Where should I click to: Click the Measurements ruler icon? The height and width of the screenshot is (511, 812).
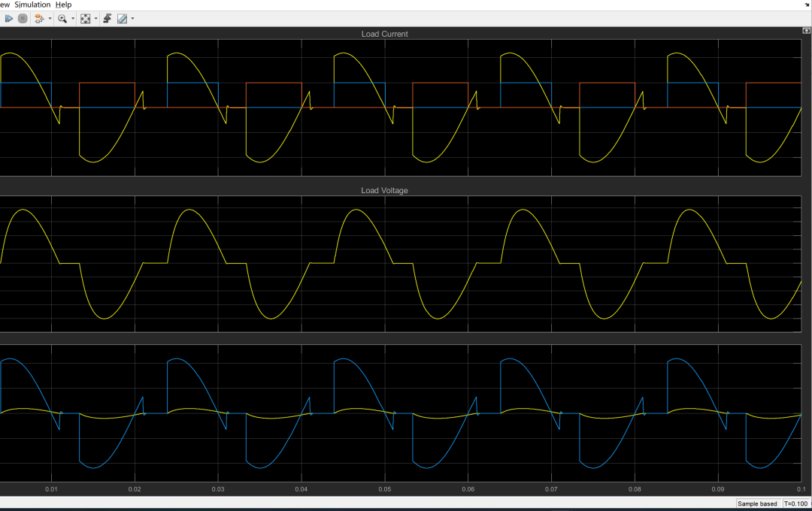click(122, 18)
